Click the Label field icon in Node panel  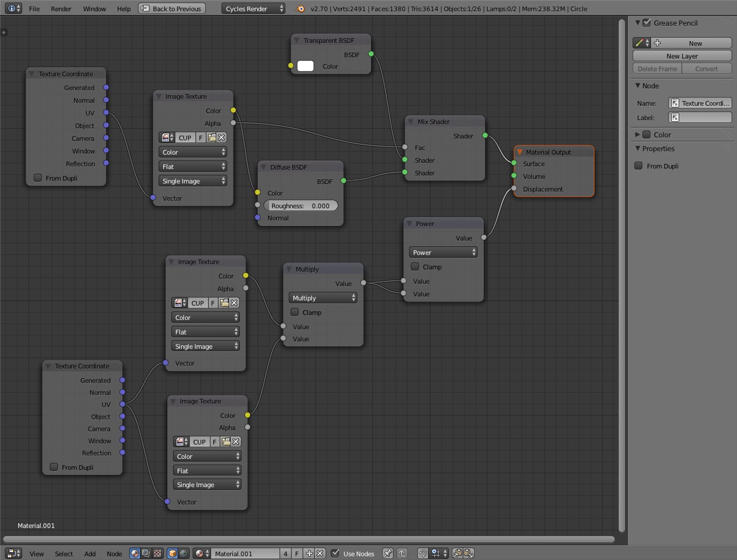pos(675,117)
